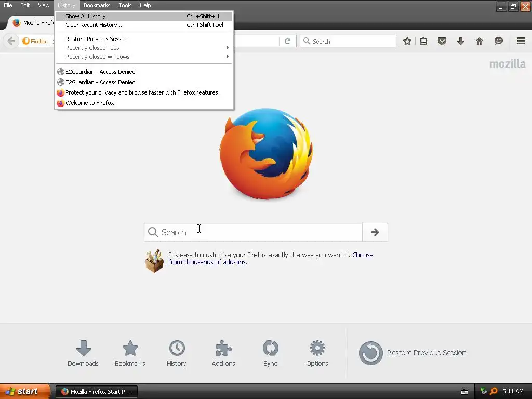532x399 pixels.
Task: Click the network tray icon
Action: pos(484,391)
